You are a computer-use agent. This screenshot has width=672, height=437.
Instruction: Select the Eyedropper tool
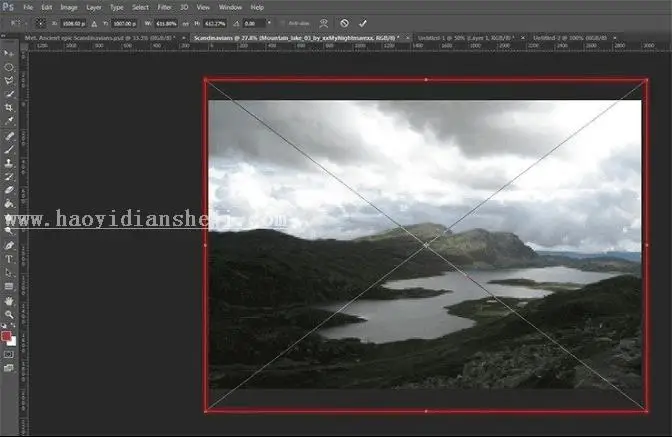tap(9, 121)
